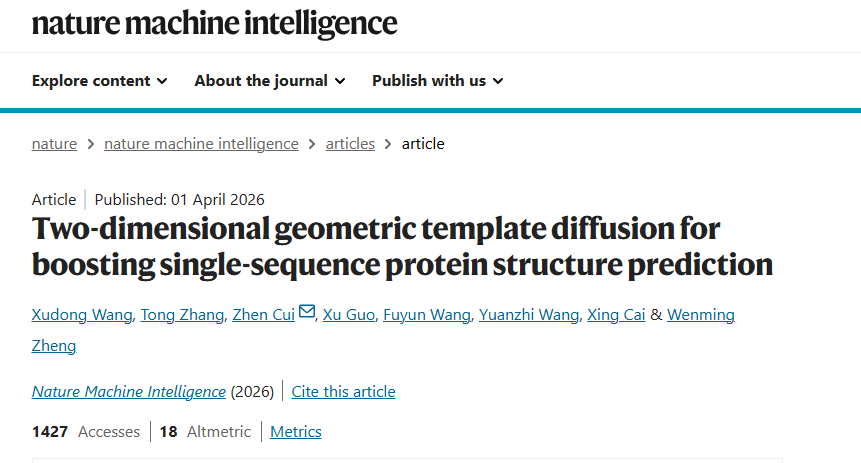Click the italic Nature Machine Intelligence journal link
861x463 pixels.
129,392
